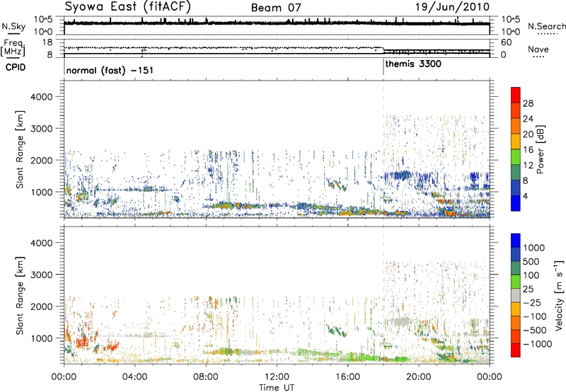The height and width of the screenshot is (392, 566).
Task: Select 'Slant Range [km]' label of Velocity panel
Action: pyautogui.click(x=20, y=295)
